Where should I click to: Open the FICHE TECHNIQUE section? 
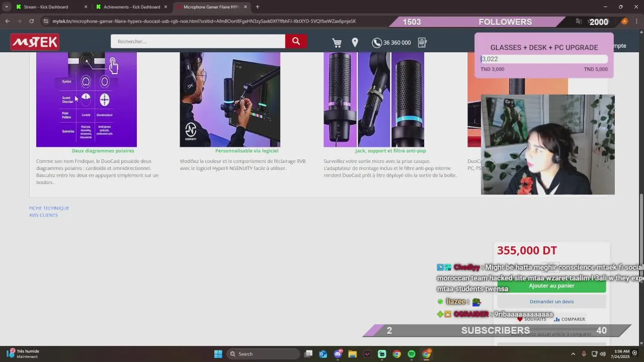[49, 208]
